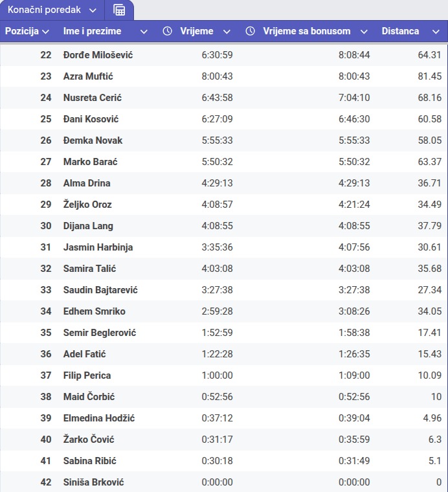Expand the Konačni poredak dropdown chevron
The width and height of the screenshot is (448, 492).
click(93, 10)
